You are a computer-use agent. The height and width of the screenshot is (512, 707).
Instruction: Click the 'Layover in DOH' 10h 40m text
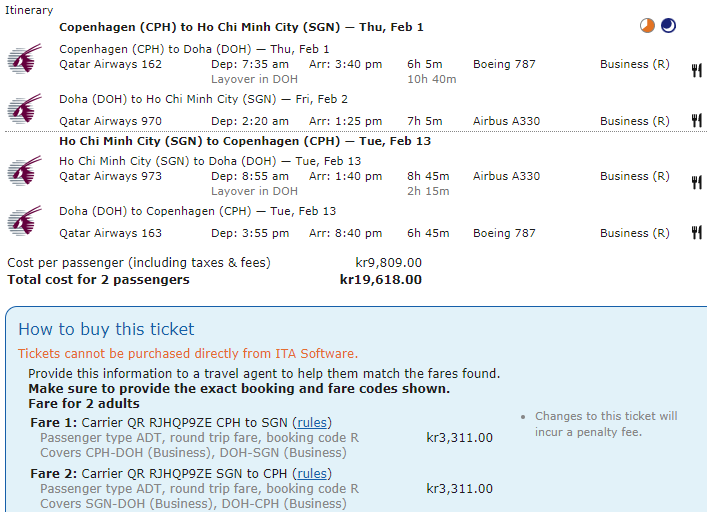tap(255, 79)
